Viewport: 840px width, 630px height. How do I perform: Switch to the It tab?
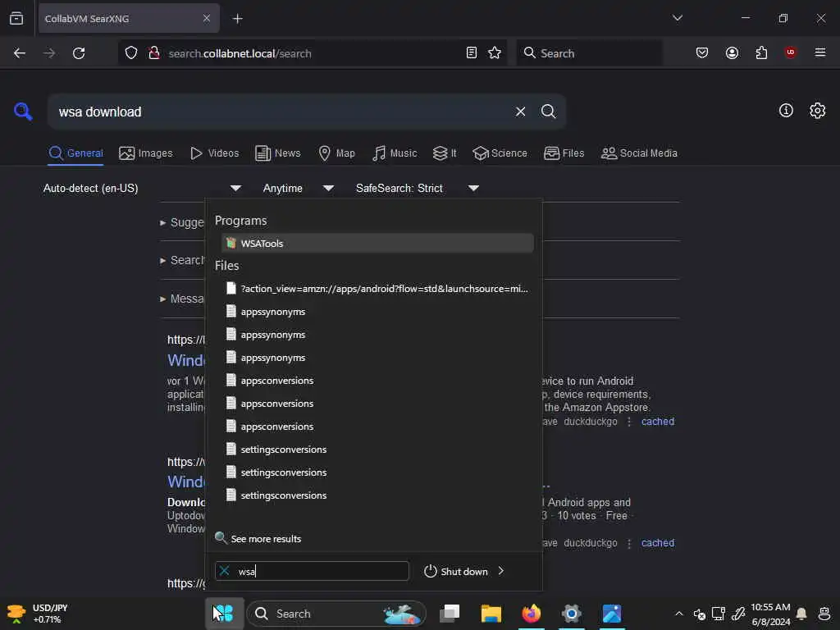point(444,153)
